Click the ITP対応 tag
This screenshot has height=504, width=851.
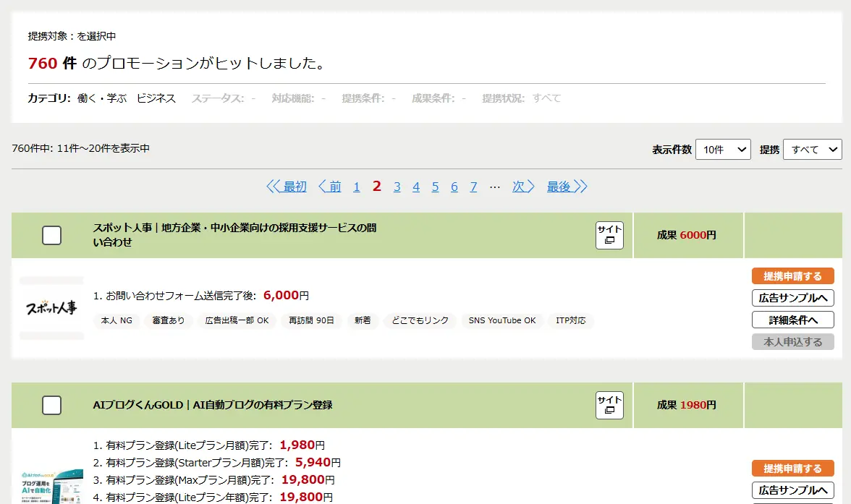click(570, 320)
